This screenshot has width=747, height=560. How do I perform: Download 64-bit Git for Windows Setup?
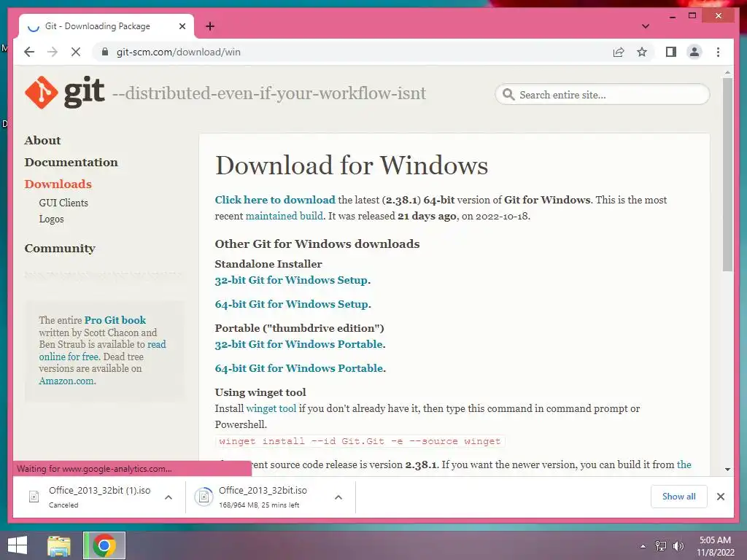pyautogui.click(x=292, y=304)
